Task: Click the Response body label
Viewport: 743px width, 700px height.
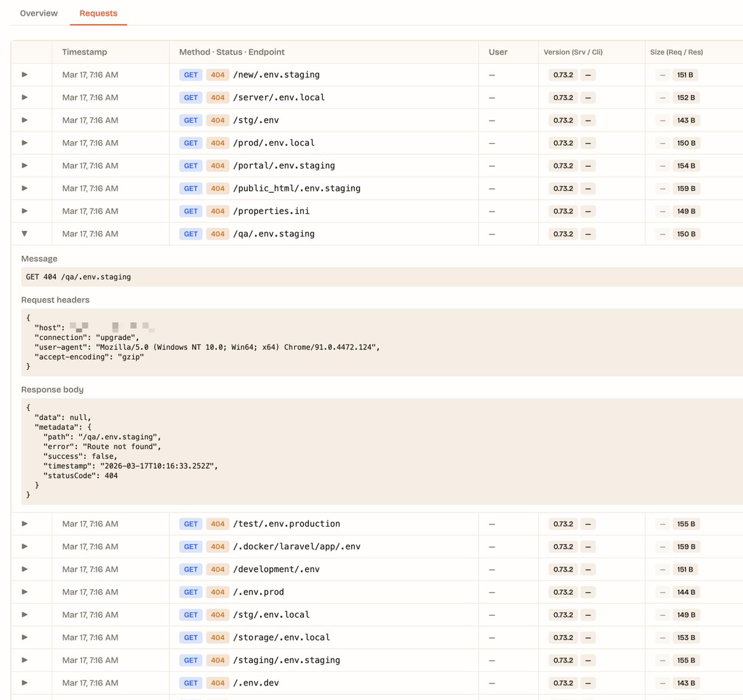Action: [52, 390]
